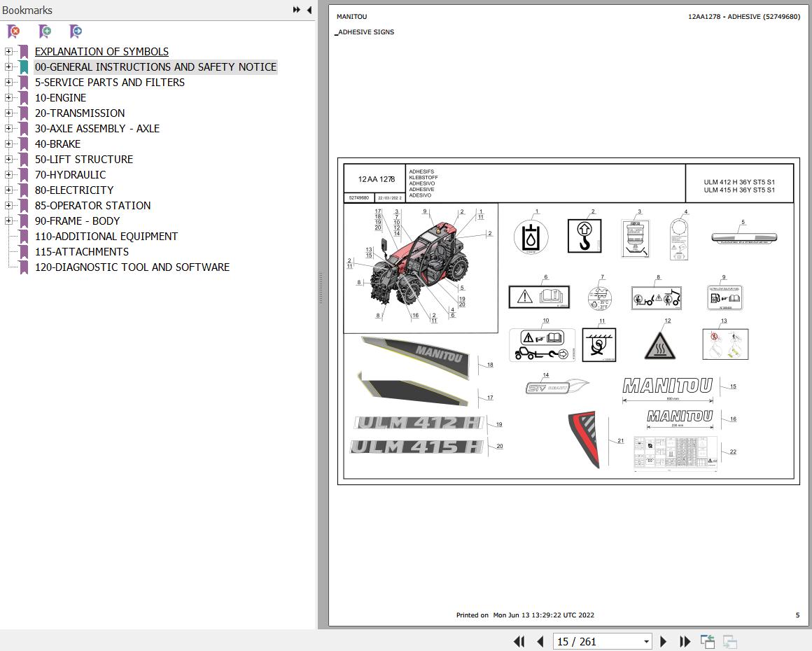Open the 10-ENGINE bookmark
Image resolution: width=812 pixels, height=651 pixels.
[61, 97]
